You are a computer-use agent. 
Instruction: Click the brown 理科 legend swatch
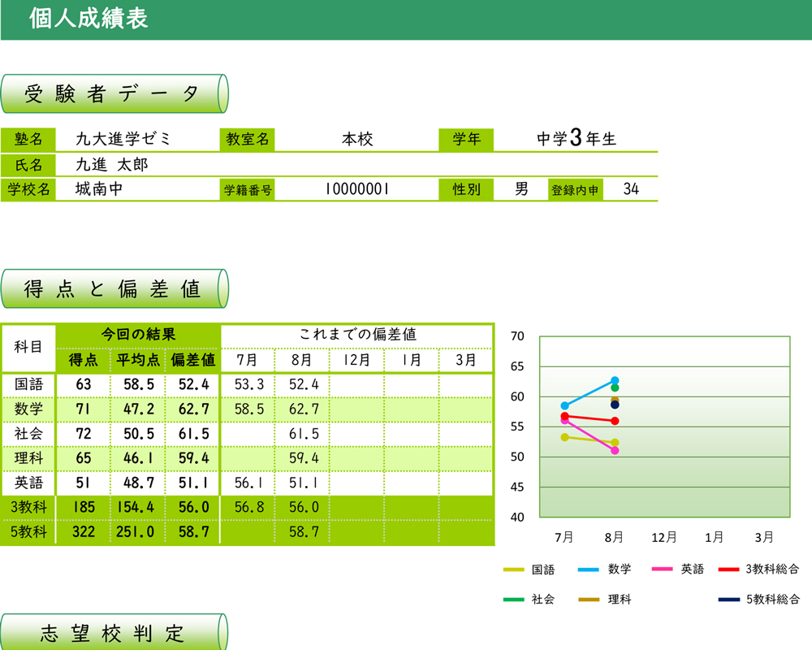point(589,600)
